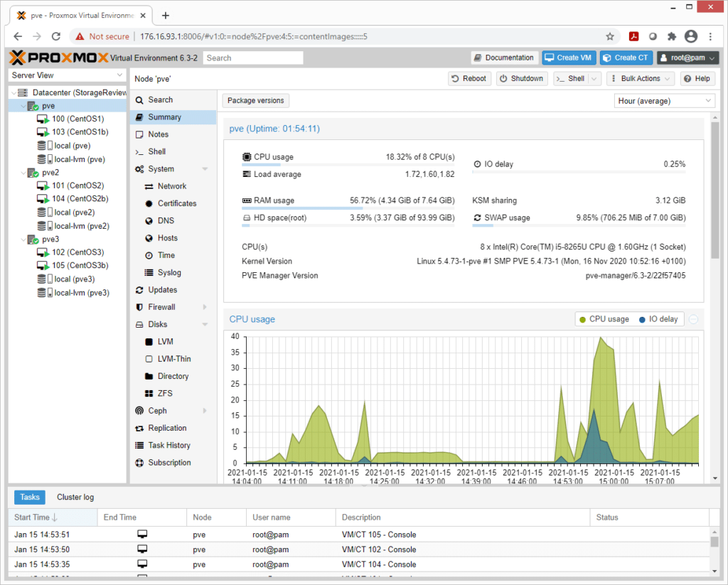
Task: Click the Proxmox search input field
Action: (253, 58)
